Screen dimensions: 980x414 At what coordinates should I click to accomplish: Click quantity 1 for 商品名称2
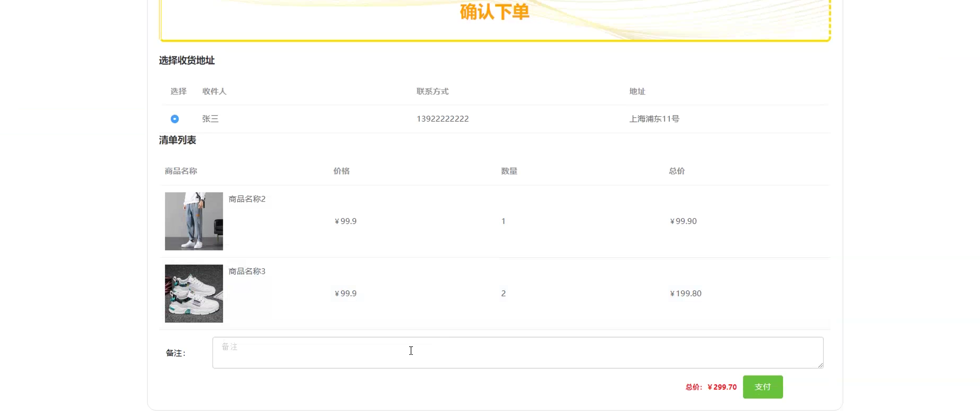point(504,221)
